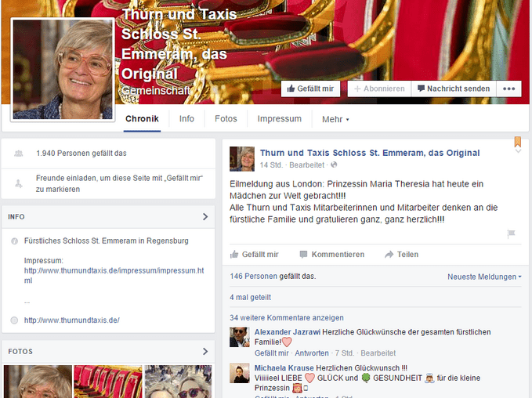This screenshot has width=532, height=398.
Task: Expand the FOTOS section with its chevron
Action: (205, 352)
